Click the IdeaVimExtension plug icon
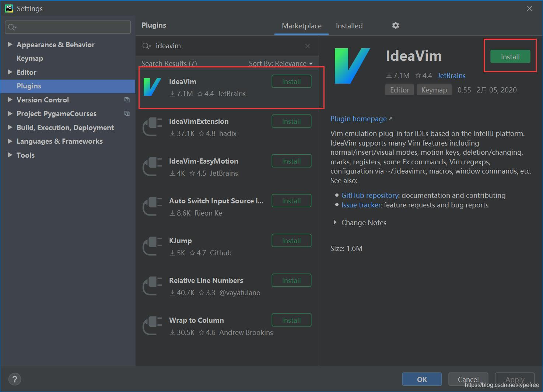The width and height of the screenshot is (543, 392). click(x=152, y=127)
